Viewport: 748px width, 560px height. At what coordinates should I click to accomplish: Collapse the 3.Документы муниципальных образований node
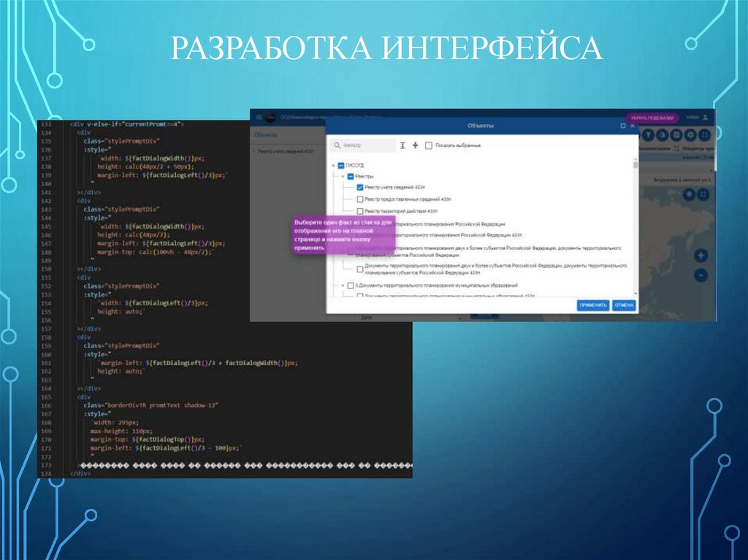343,285
